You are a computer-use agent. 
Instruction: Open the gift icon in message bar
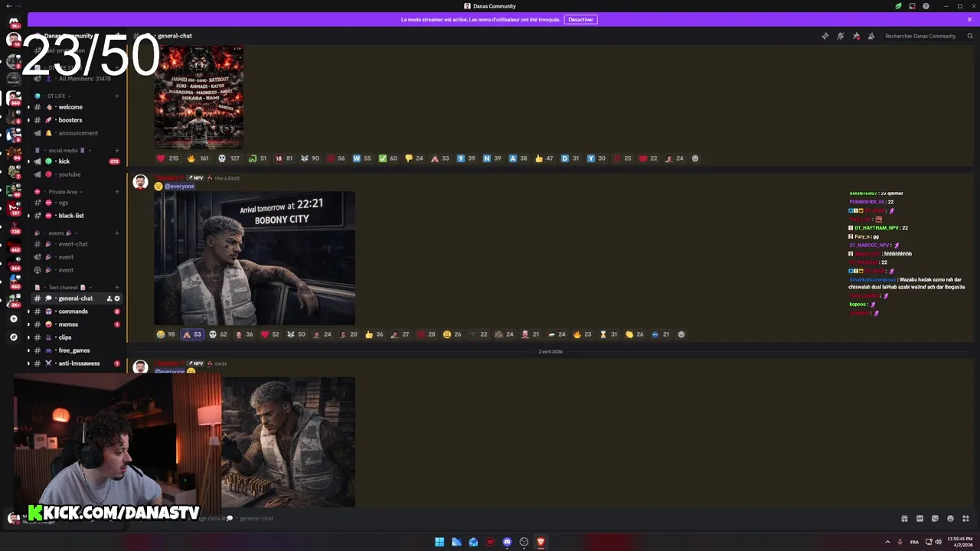(904, 518)
